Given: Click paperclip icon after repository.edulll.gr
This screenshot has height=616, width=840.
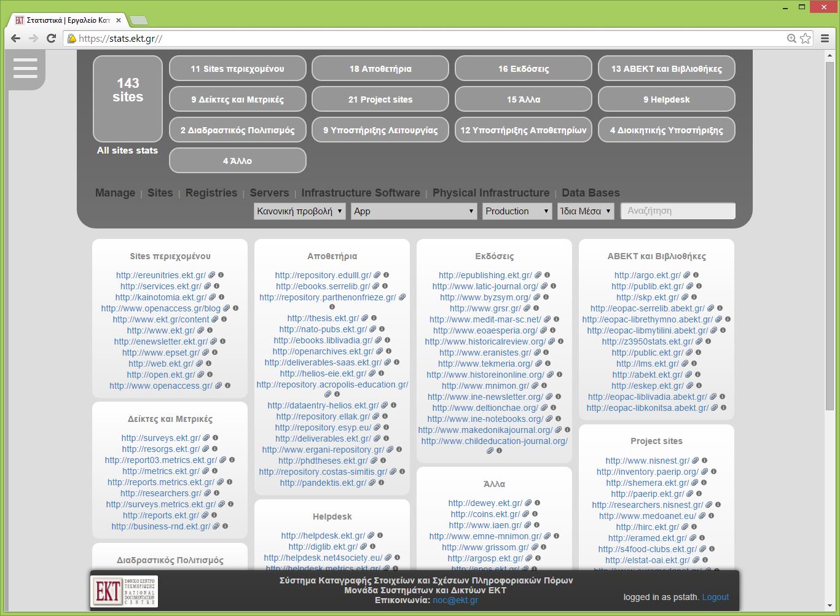Looking at the screenshot, I should coord(377,275).
